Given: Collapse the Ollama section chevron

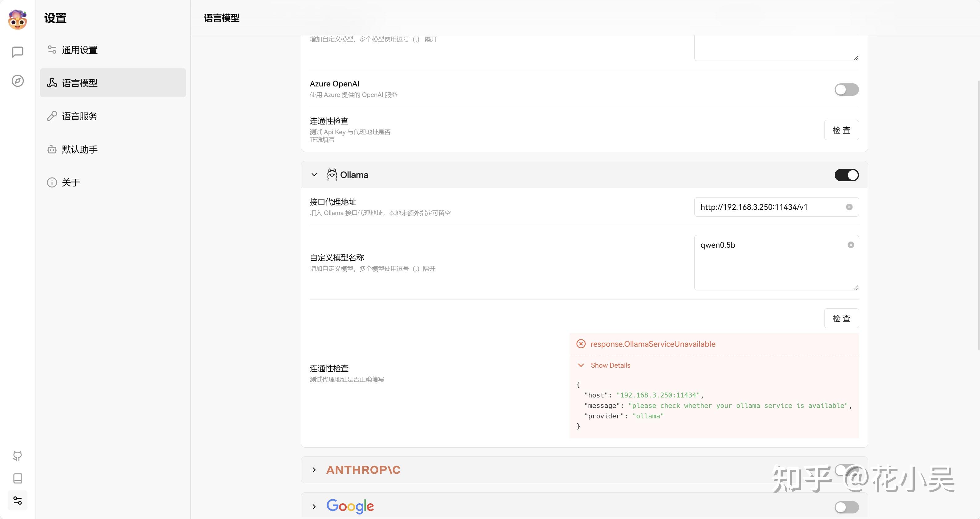Looking at the screenshot, I should [314, 175].
